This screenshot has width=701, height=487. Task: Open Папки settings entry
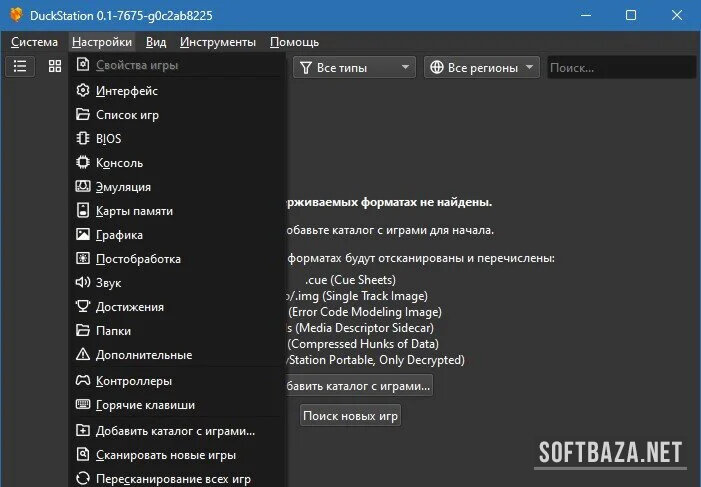(177, 330)
